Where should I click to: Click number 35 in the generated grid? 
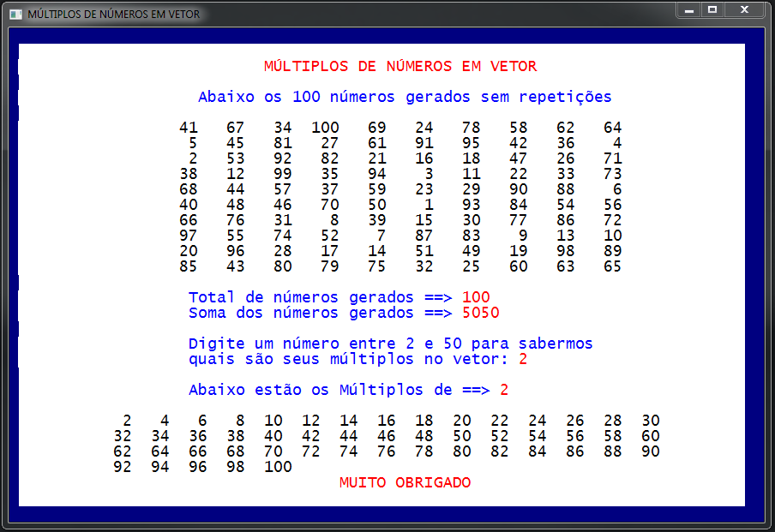[x=330, y=174]
